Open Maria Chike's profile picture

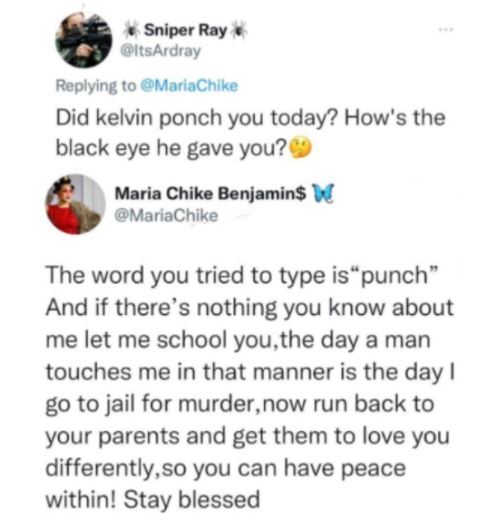pyautogui.click(x=75, y=204)
